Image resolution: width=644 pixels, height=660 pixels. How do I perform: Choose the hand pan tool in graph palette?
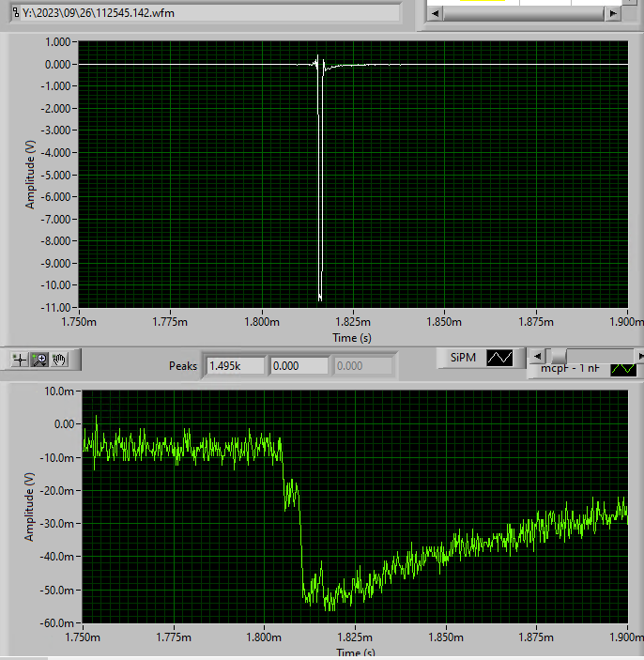point(59,360)
